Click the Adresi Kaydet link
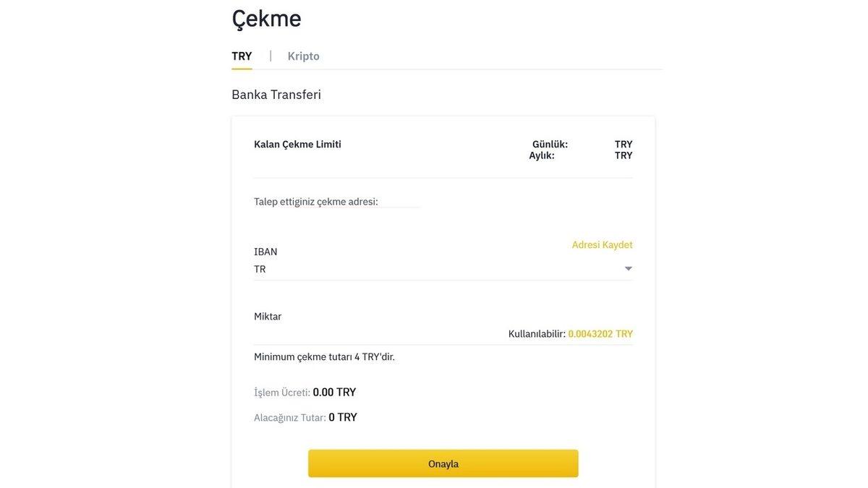This screenshot has width=868, height=488. 603,244
